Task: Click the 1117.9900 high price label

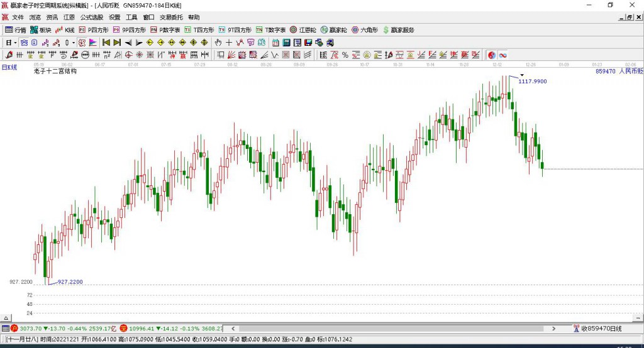Action: tap(532, 81)
